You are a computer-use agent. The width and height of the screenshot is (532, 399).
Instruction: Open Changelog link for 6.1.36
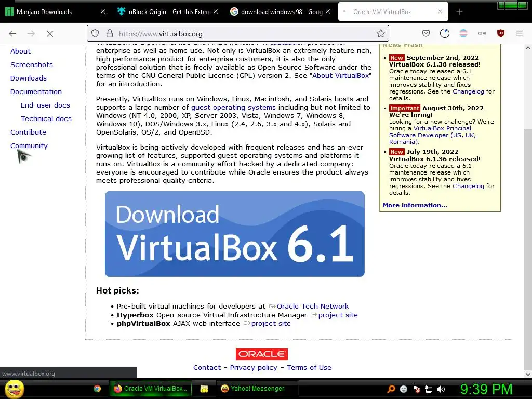pos(468,187)
